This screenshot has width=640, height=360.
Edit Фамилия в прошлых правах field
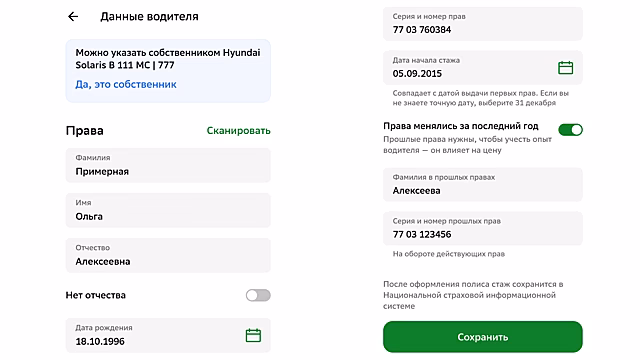[482, 184]
